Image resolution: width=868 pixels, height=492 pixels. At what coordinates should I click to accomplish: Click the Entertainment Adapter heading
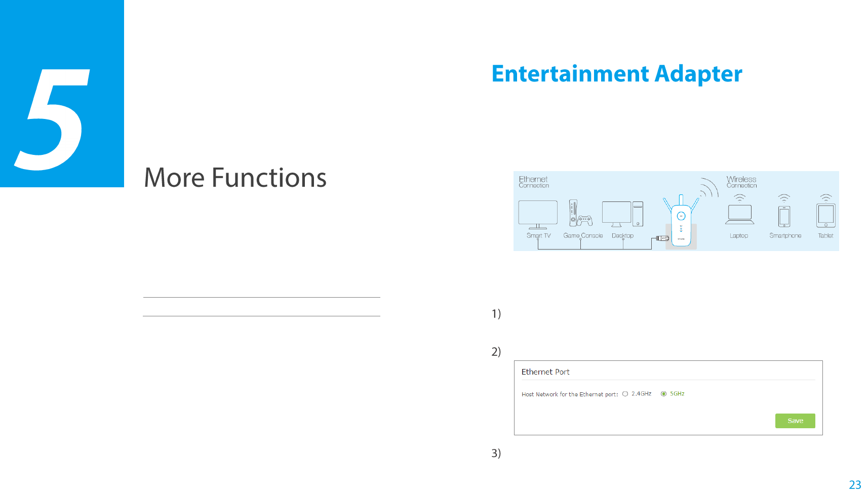tap(617, 74)
